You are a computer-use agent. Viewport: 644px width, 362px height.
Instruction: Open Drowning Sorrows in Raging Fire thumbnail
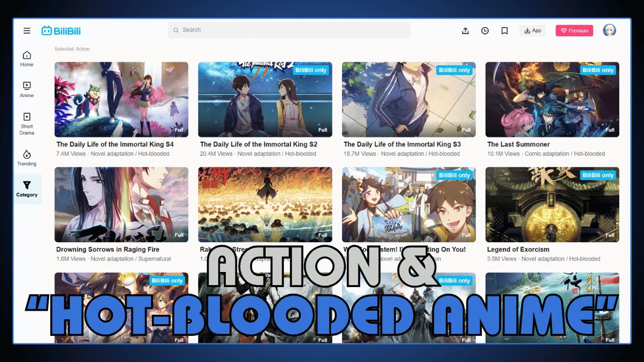[121, 205]
